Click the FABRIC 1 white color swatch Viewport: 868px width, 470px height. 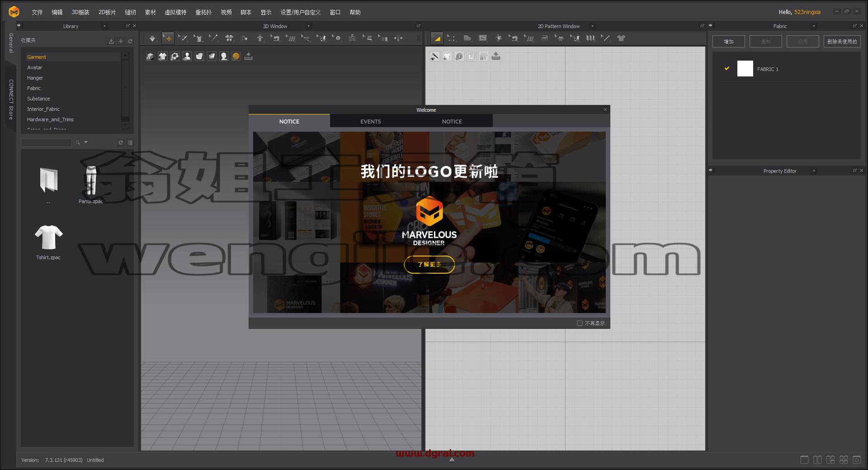pos(745,69)
